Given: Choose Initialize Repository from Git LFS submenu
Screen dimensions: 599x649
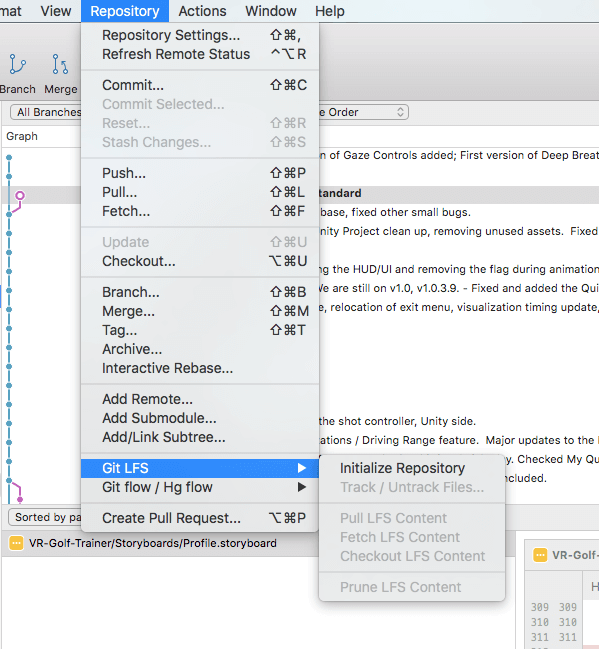Looking at the screenshot, I should (402, 468).
